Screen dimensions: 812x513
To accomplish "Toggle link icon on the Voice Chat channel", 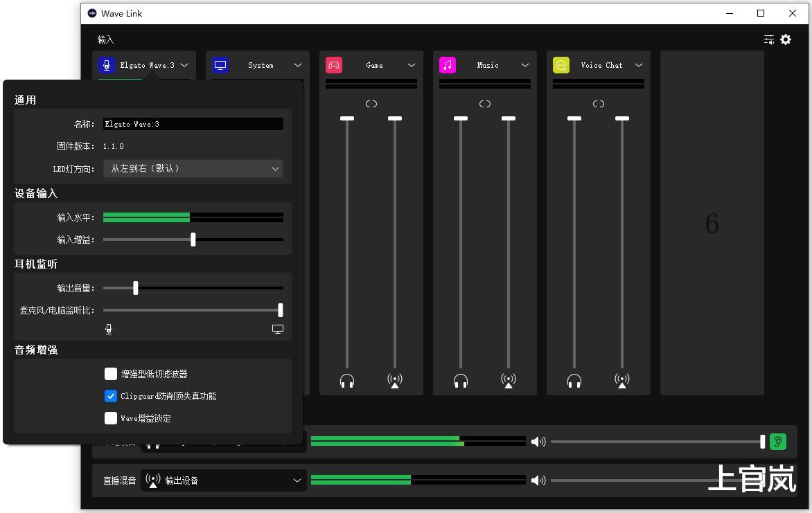I will (599, 104).
